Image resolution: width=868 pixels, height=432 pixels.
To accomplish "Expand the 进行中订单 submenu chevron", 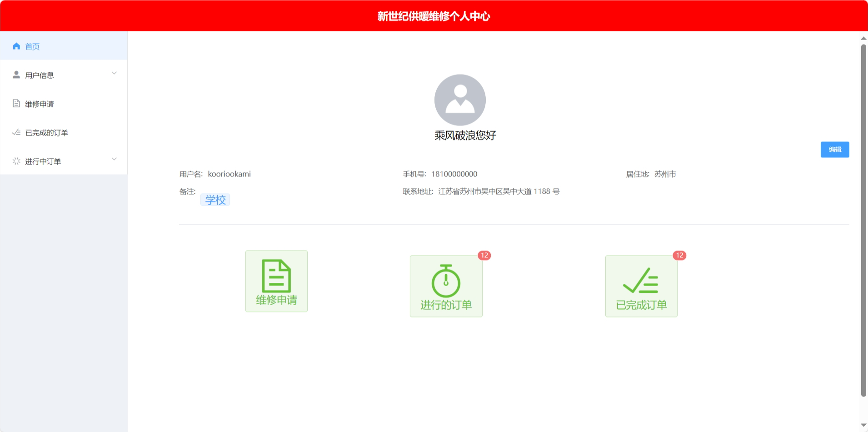I will (x=114, y=159).
